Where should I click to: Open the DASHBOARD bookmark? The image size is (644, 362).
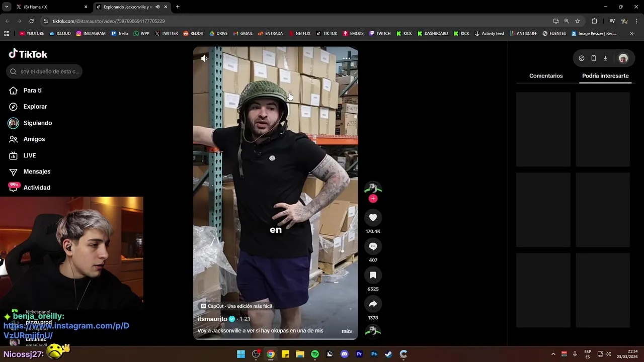point(433,34)
